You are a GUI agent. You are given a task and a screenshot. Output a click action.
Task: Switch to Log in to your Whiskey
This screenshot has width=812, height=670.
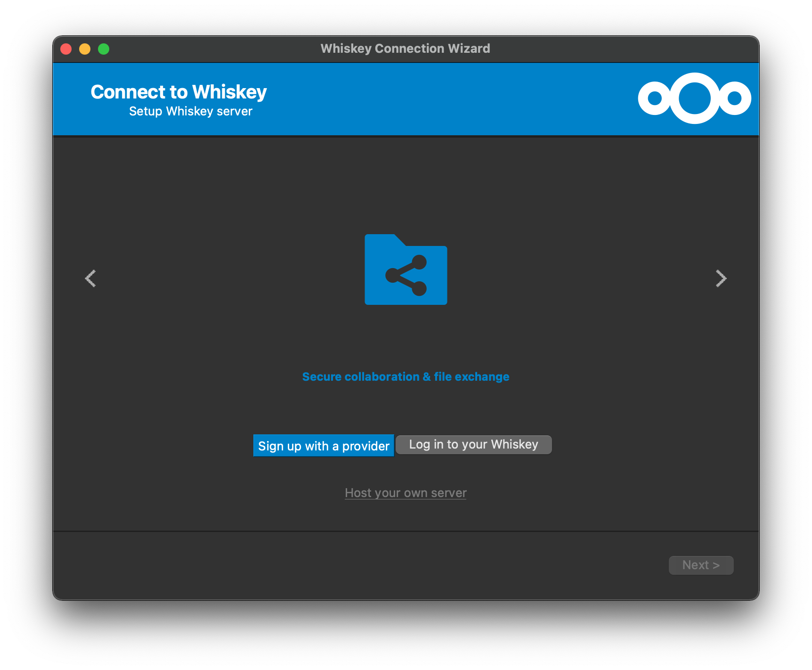(x=473, y=444)
